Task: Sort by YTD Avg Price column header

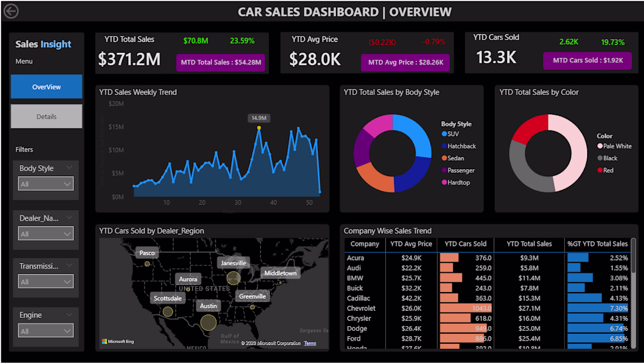Action: 411,244
